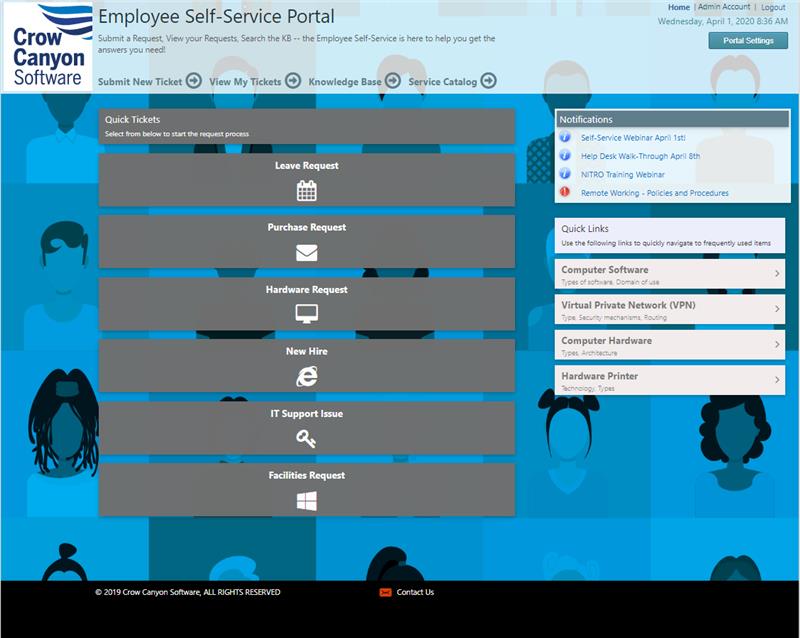Viewport: 800px width, 638px height.
Task: Open the Service Catalog menu item
Action: [x=442, y=82]
